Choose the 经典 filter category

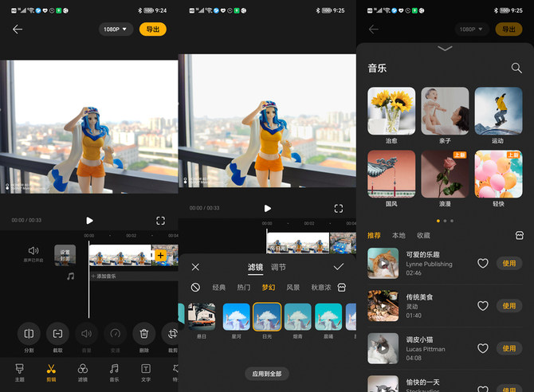click(x=219, y=288)
